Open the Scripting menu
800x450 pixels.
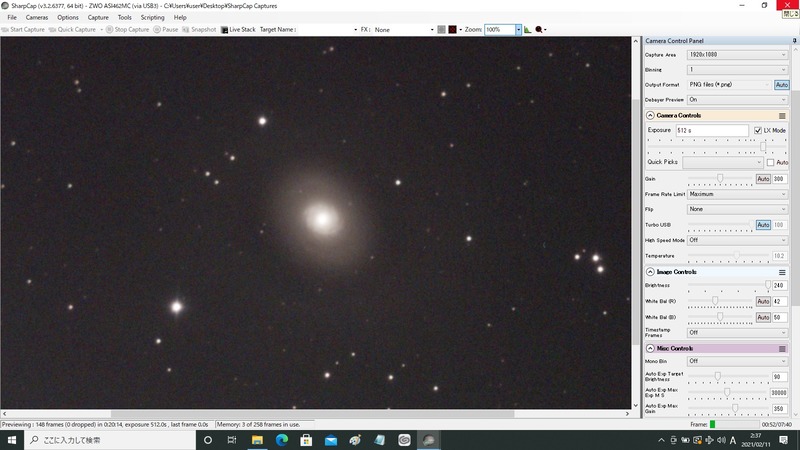[153, 17]
